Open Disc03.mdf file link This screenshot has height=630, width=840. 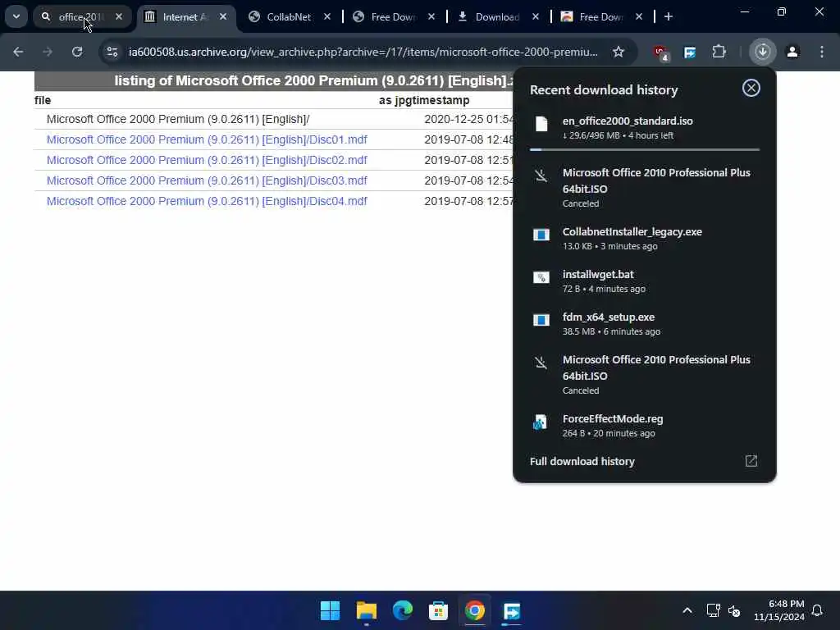point(207,180)
